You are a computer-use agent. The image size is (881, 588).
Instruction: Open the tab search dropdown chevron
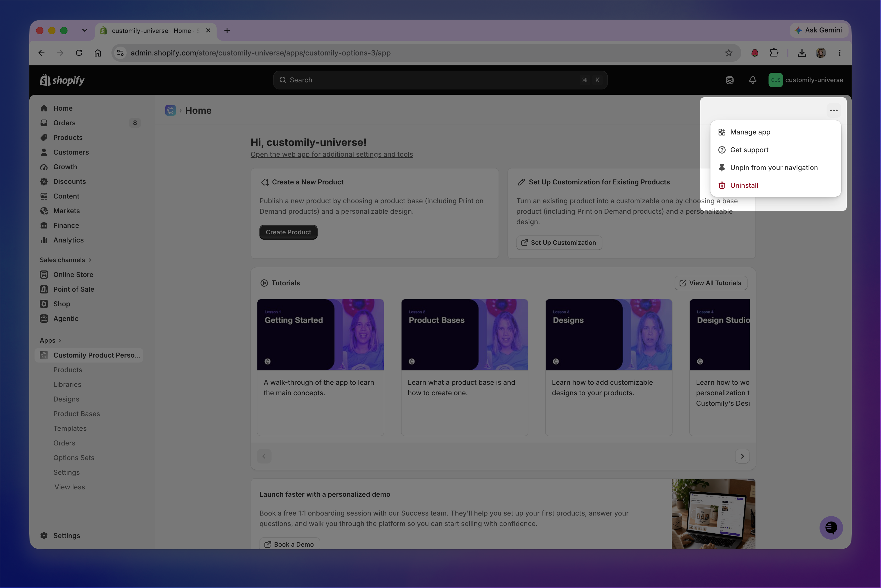[x=85, y=30]
